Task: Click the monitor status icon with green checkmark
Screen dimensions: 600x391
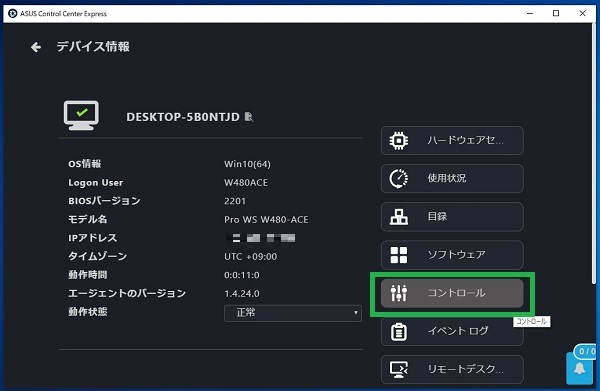Action: click(81, 115)
